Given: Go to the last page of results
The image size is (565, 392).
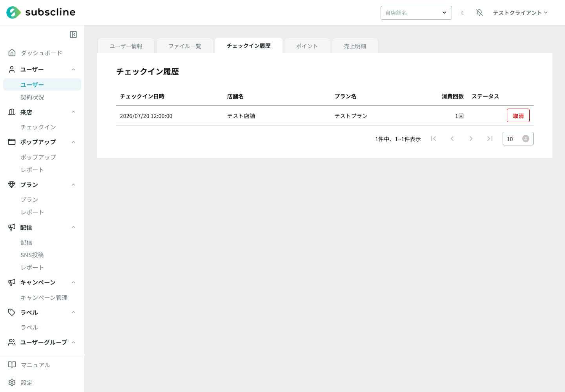Looking at the screenshot, I should [490, 138].
